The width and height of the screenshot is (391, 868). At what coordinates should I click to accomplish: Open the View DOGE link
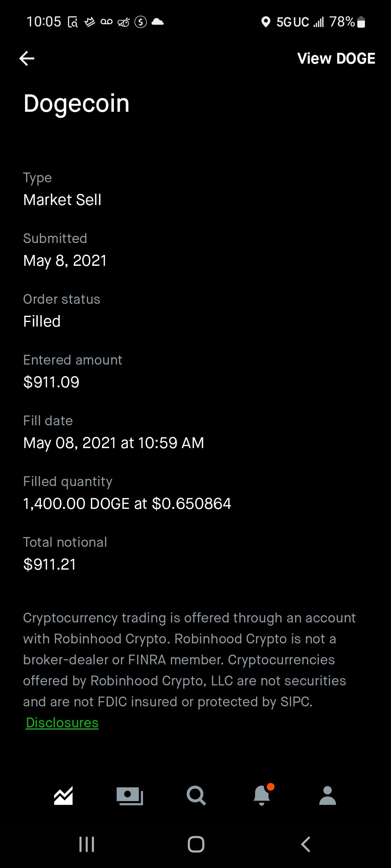(x=336, y=59)
